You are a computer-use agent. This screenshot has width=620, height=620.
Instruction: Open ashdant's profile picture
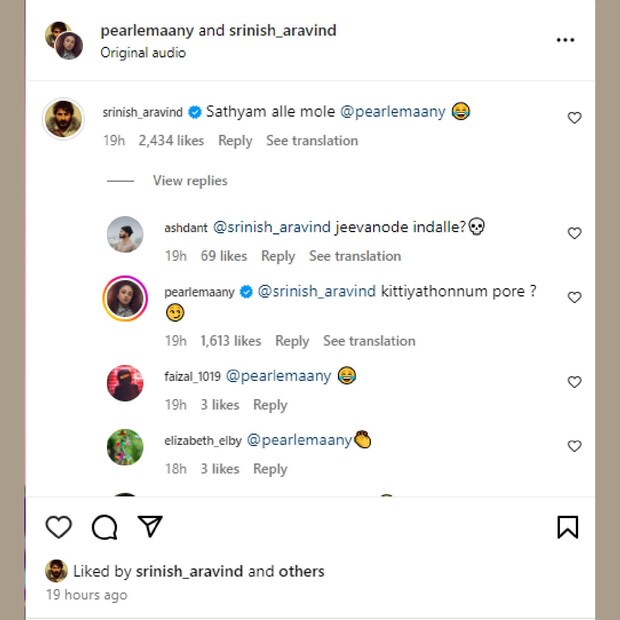click(125, 234)
